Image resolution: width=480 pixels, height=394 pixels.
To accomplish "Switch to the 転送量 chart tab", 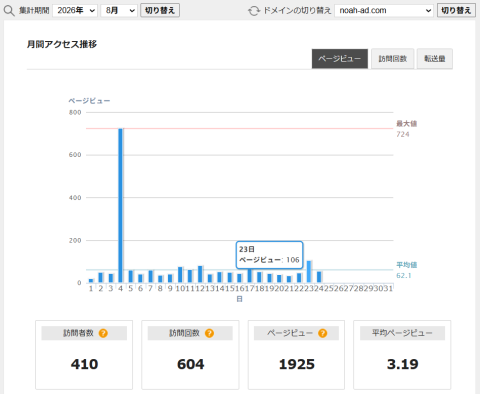I will pyautogui.click(x=435, y=59).
